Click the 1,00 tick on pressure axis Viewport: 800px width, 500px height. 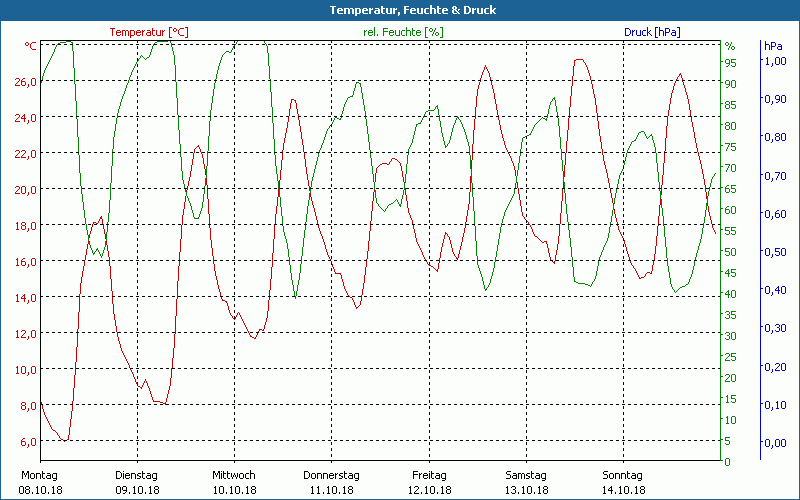pyautogui.click(x=775, y=61)
